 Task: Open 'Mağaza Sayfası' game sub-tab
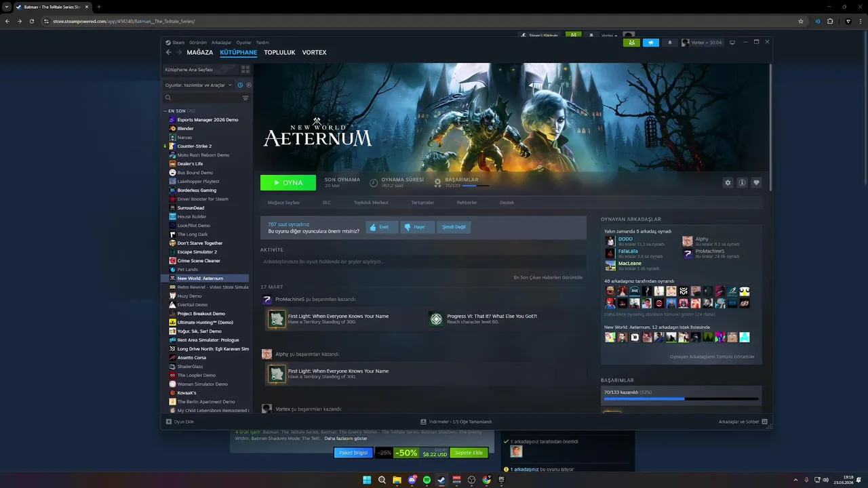(x=283, y=203)
